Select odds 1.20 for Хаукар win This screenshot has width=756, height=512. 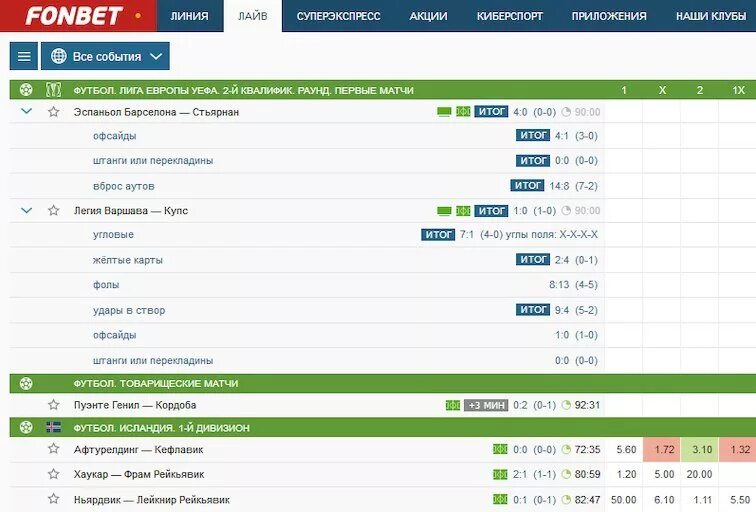tap(626, 474)
